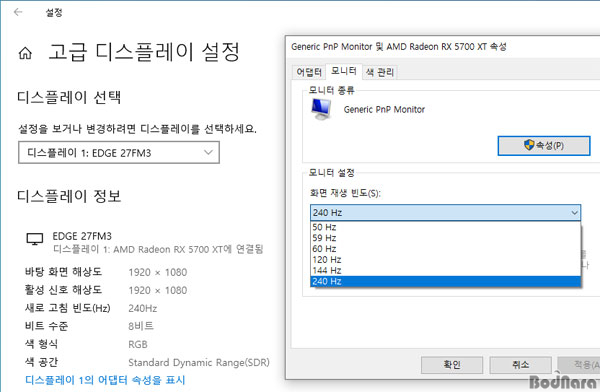
Task: Click the 화면 재생 빈도(S) label
Action: tap(345, 193)
